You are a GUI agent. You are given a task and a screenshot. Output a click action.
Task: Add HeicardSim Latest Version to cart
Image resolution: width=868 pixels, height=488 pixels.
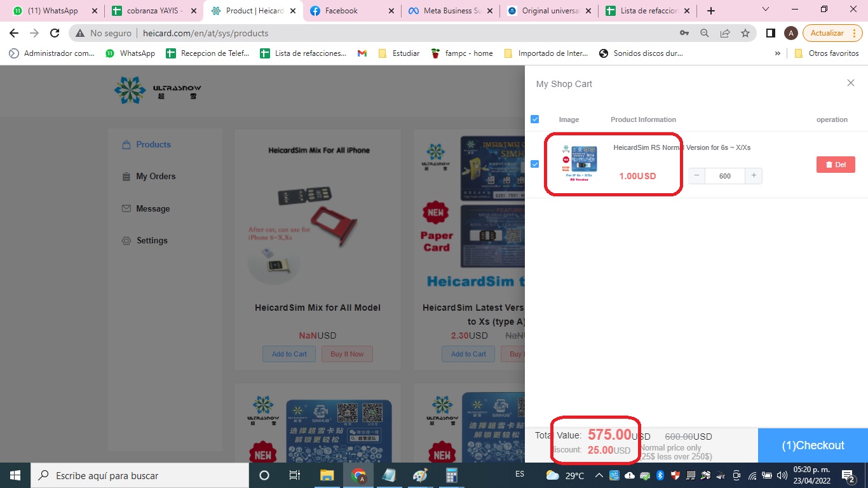(x=468, y=354)
